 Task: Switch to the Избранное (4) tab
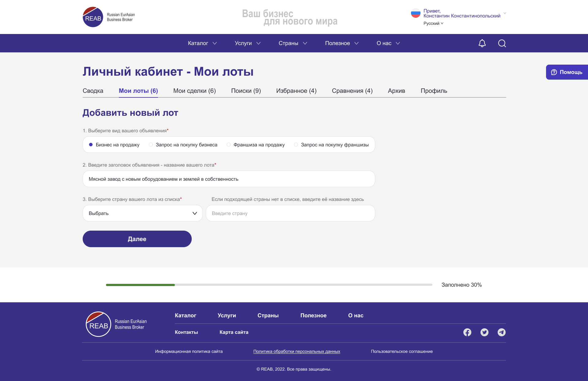[296, 91]
